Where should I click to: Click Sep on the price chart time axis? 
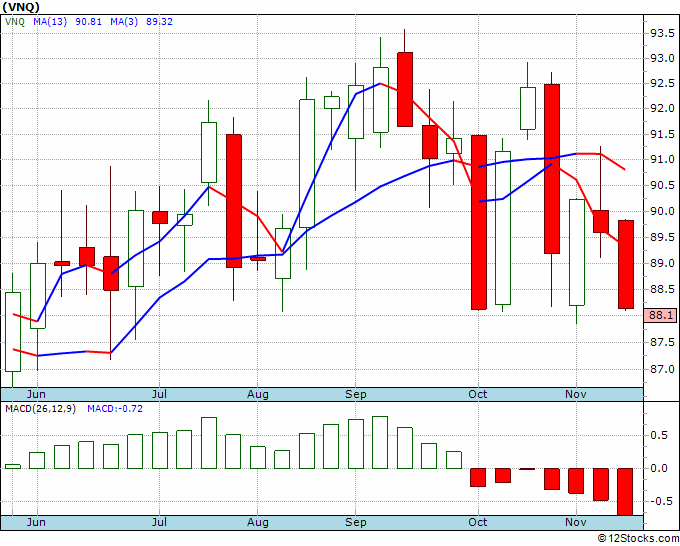(356, 394)
